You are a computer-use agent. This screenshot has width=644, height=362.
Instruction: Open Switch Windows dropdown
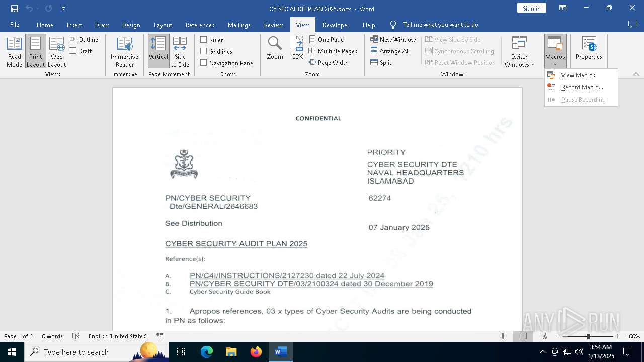tap(520, 52)
